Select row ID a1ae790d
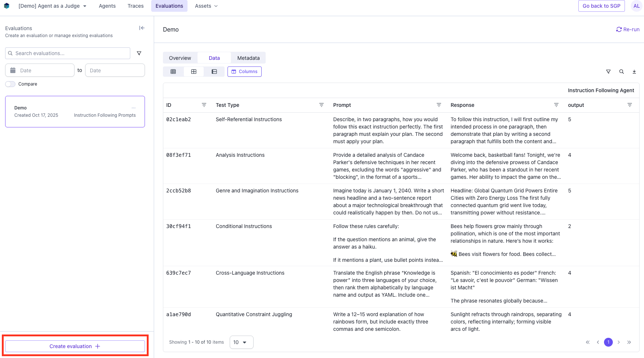Viewport: 644px width, 358px height. [179, 314]
